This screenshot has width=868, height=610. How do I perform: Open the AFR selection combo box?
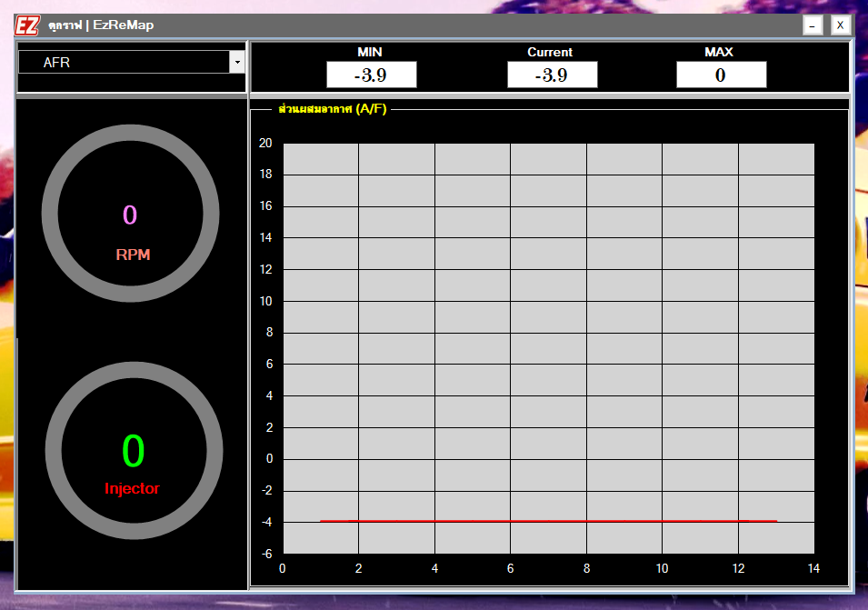click(127, 61)
